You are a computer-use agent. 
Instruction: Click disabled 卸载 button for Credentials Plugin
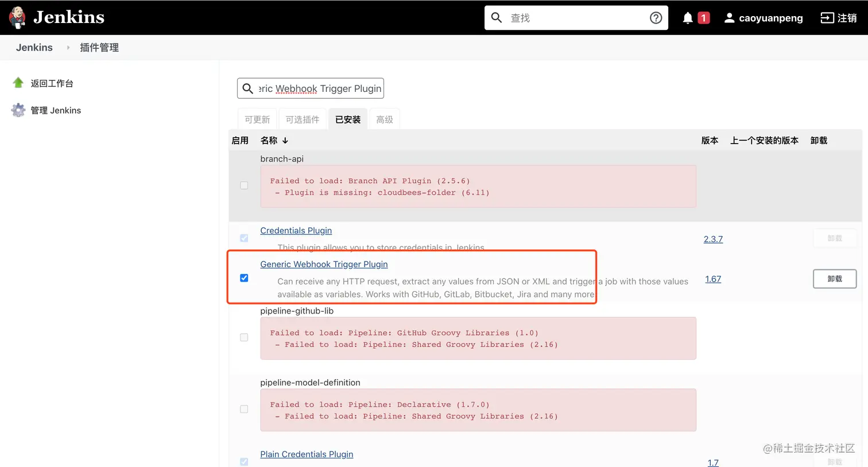click(835, 238)
